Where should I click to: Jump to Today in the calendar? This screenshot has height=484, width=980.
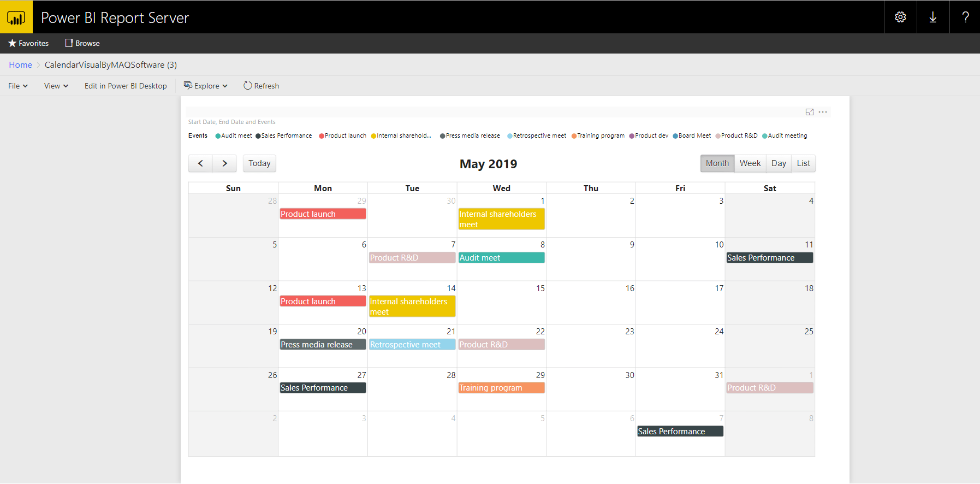259,163
